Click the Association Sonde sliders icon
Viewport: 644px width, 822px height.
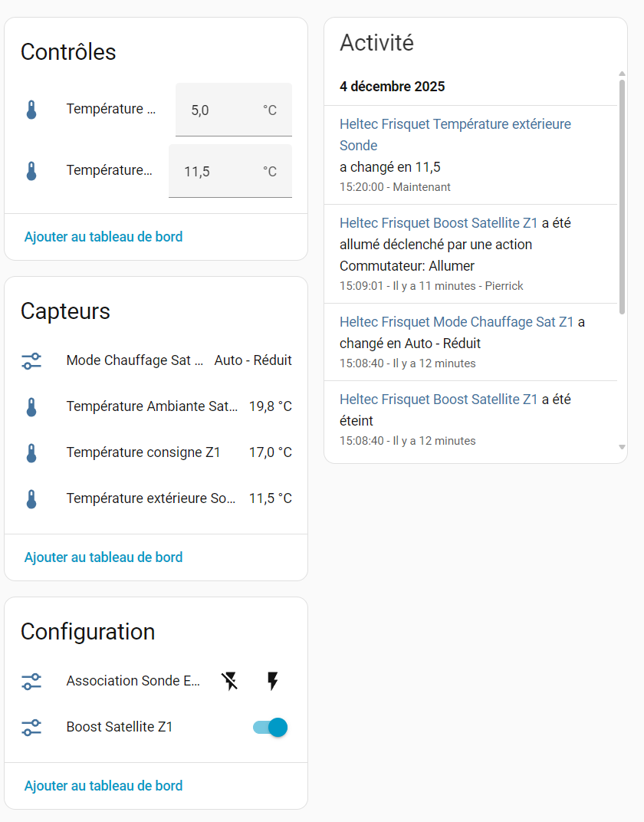(31, 681)
